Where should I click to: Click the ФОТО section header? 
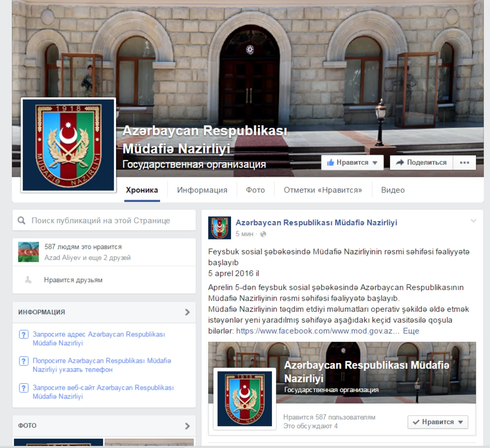tap(104, 426)
